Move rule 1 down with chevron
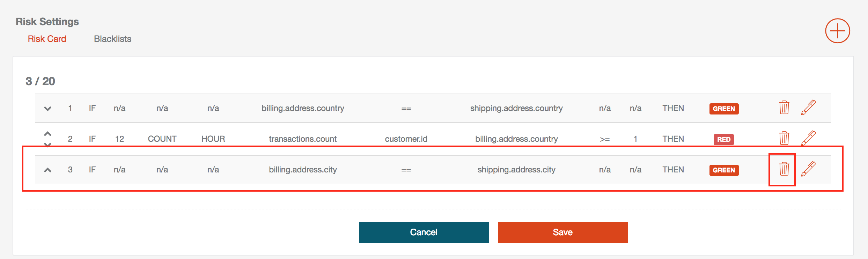Image resolution: width=868 pixels, height=259 pixels. (x=48, y=109)
